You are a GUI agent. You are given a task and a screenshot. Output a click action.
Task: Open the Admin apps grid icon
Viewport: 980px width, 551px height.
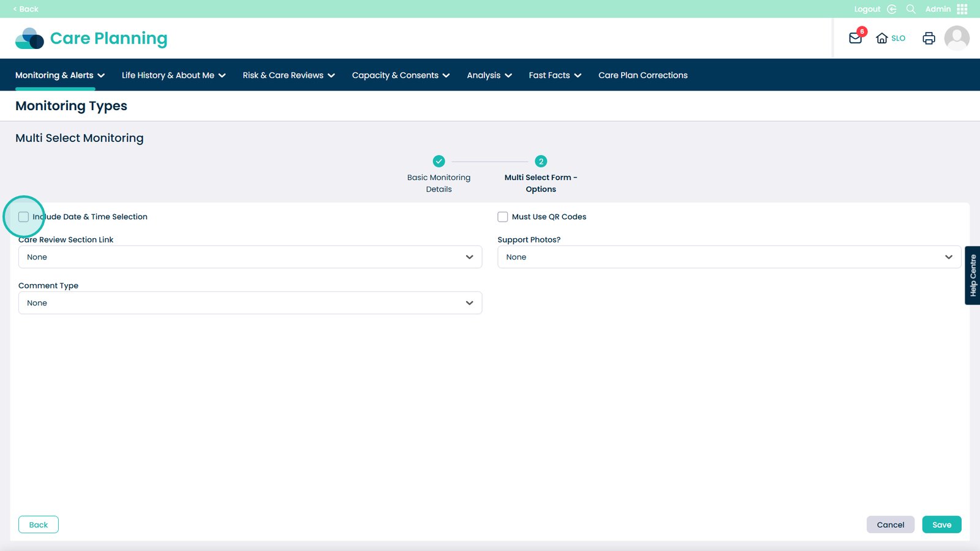coord(962,9)
